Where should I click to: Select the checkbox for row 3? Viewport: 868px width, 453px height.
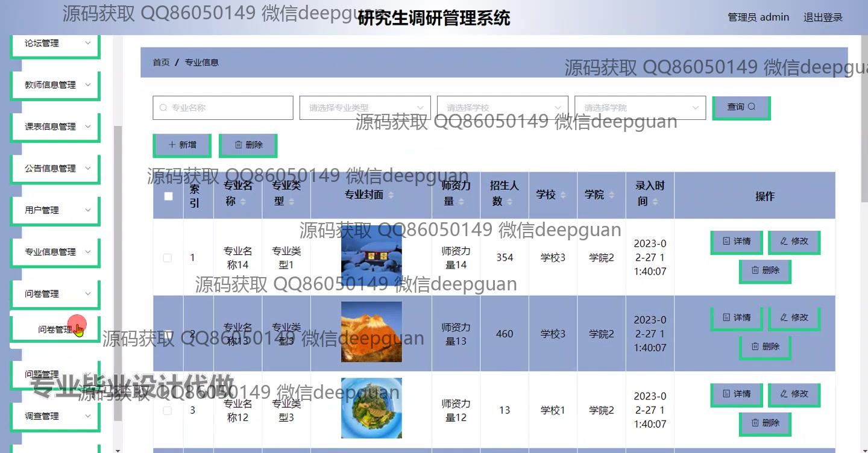[x=168, y=410]
